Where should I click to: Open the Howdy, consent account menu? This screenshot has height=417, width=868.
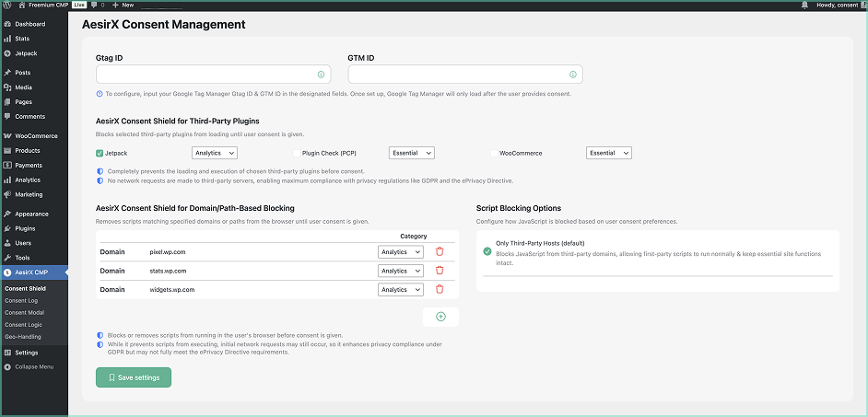tap(839, 5)
